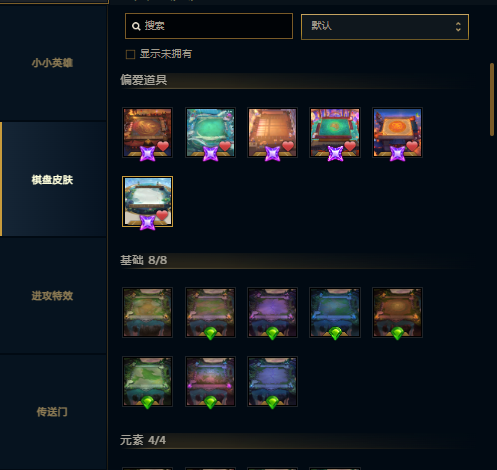This screenshot has height=470, width=497.
Task: Switch to the 小小英雄 tab
Action: 53,63
